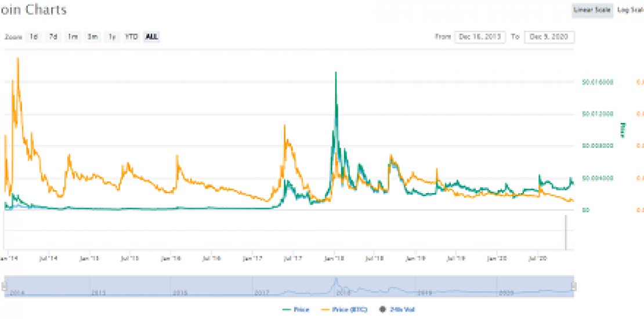
Task: Click the From date field
Action: coord(480,37)
